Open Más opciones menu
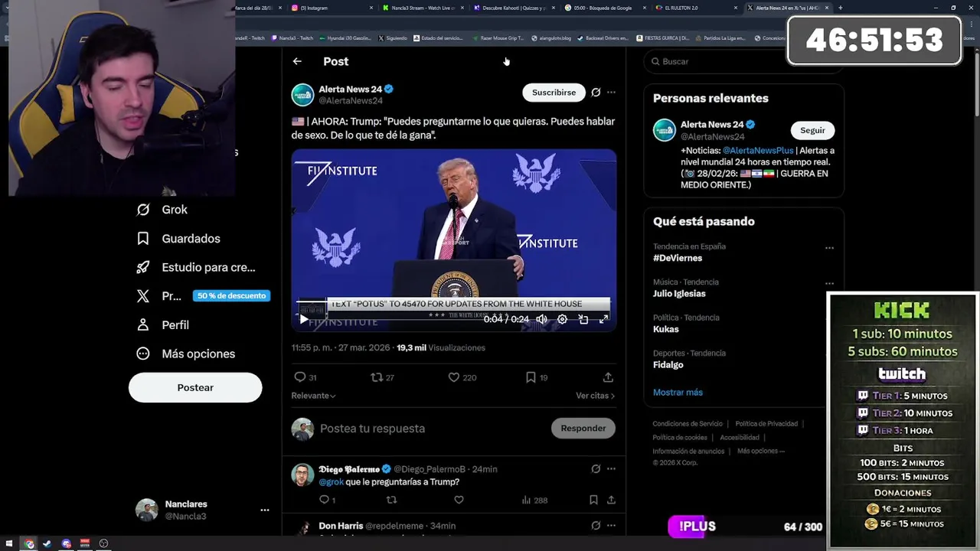Viewport: 980px width, 551px height. tap(185, 354)
